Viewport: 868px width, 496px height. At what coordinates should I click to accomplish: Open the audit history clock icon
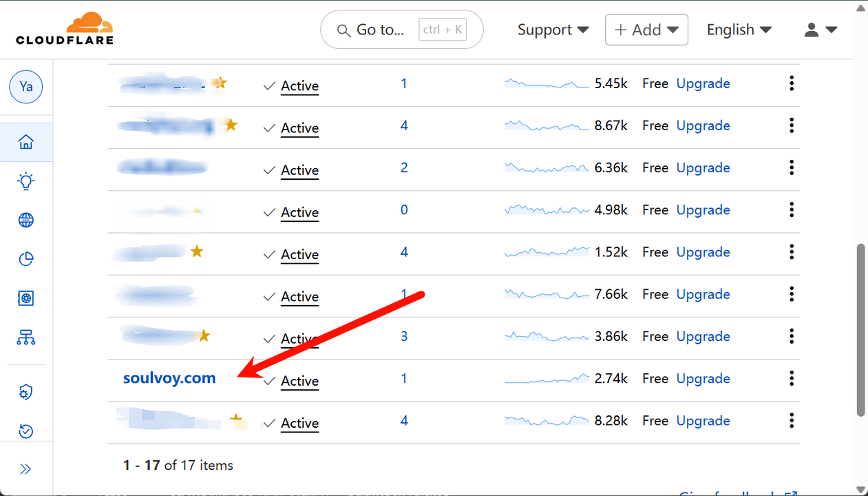pos(25,431)
